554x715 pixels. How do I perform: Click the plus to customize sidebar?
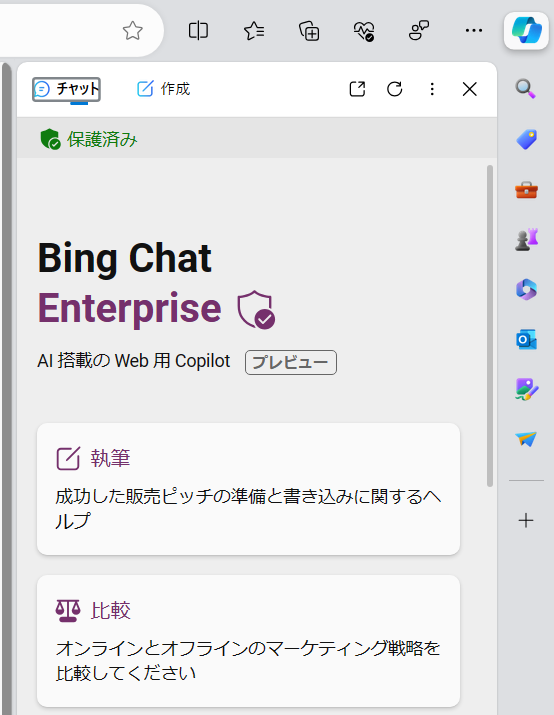click(x=526, y=520)
